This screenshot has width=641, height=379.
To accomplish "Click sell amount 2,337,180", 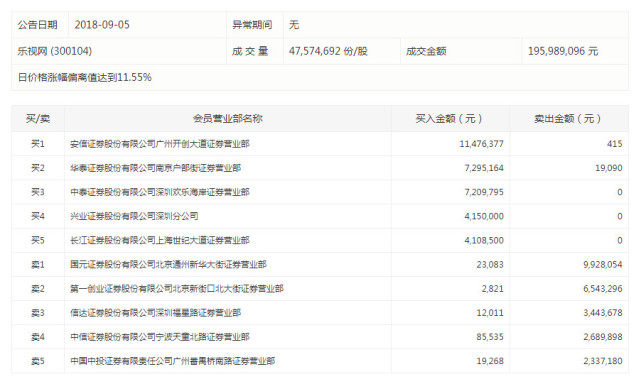I will pos(603,361).
